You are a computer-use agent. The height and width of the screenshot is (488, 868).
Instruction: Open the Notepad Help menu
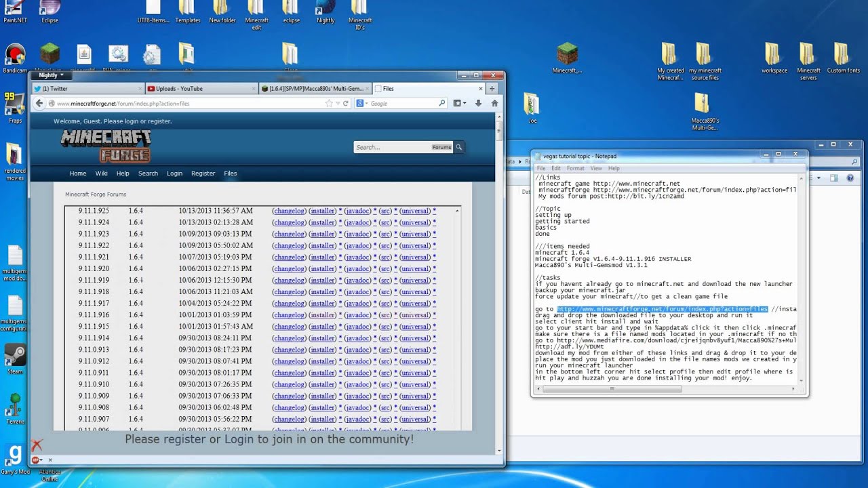click(614, 168)
